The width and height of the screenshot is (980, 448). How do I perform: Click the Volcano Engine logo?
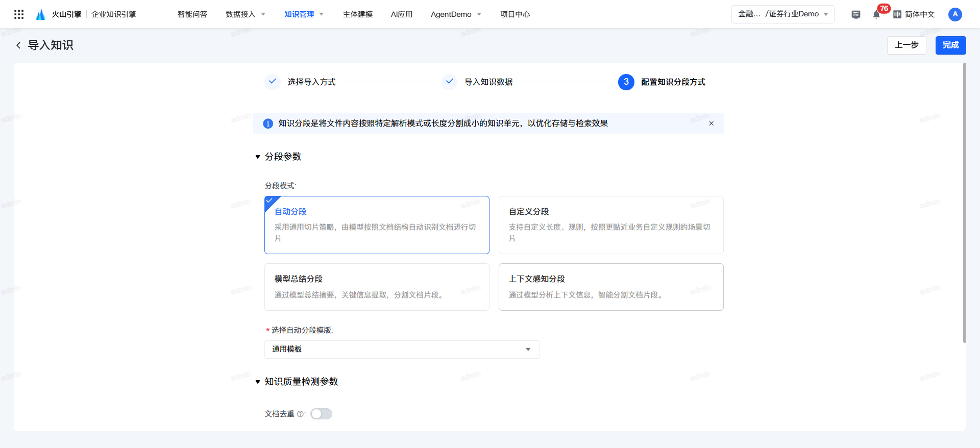click(41, 14)
